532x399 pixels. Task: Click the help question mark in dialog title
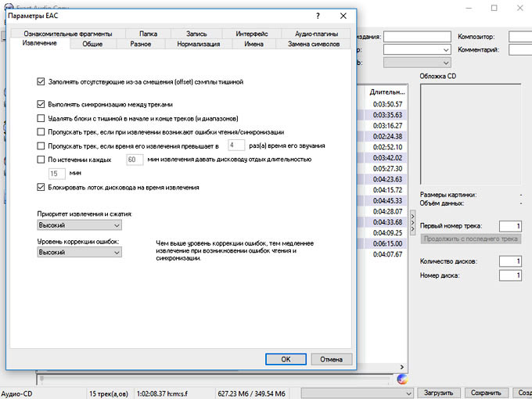click(318, 16)
